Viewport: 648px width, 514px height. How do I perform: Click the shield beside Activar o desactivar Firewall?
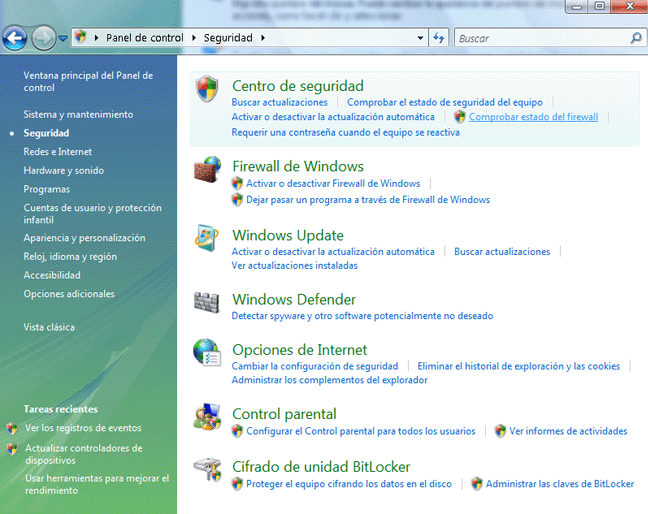tap(237, 183)
